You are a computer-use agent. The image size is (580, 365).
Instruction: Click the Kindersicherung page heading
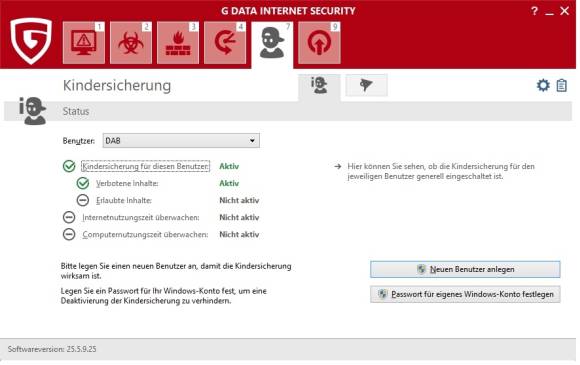click(x=117, y=85)
